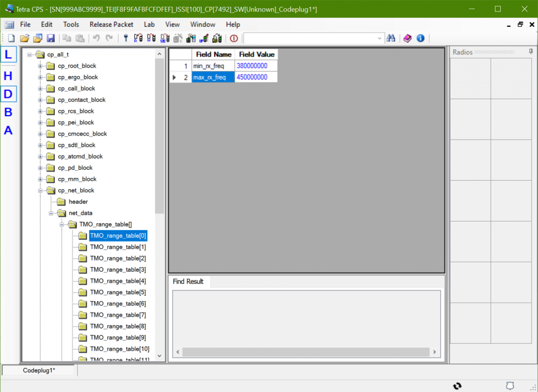538x392 pixels.
Task: Click the New codeplug toolbar icon
Action: point(11,38)
